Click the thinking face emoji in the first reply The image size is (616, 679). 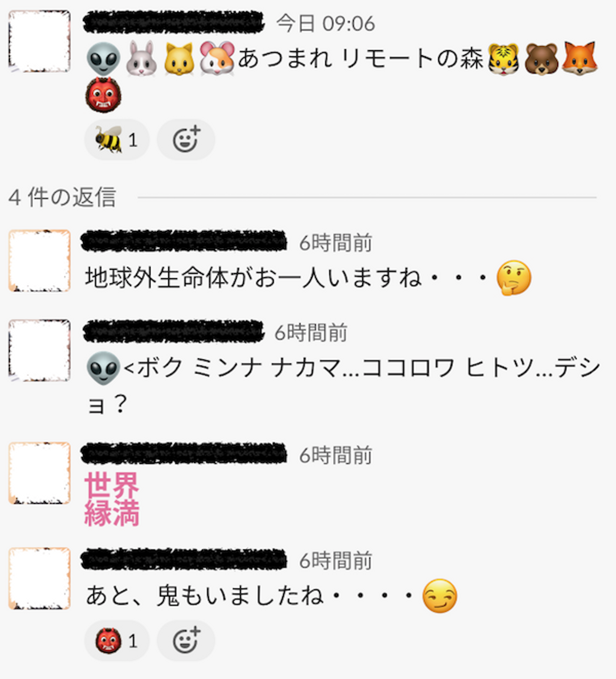click(x=513, y=278)
